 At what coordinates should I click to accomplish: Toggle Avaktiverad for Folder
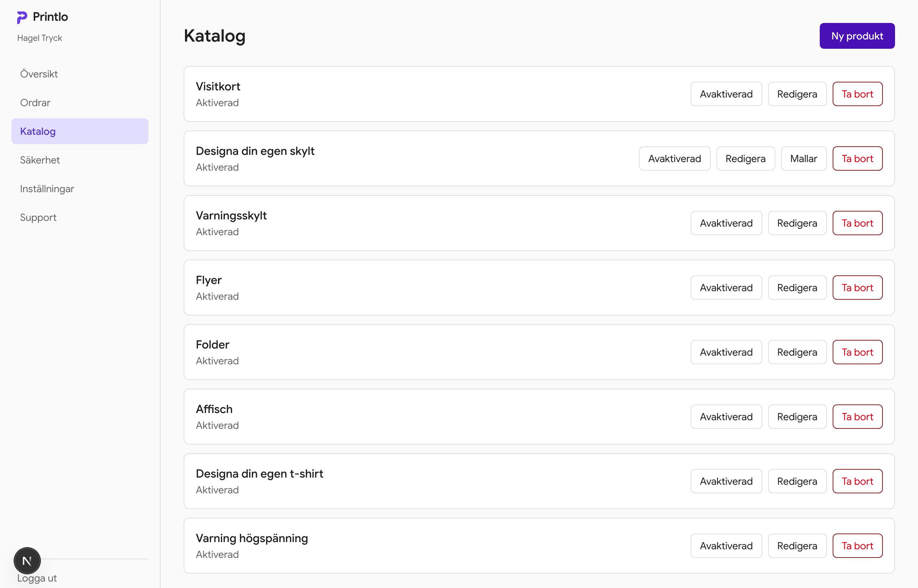click(726, 352)
